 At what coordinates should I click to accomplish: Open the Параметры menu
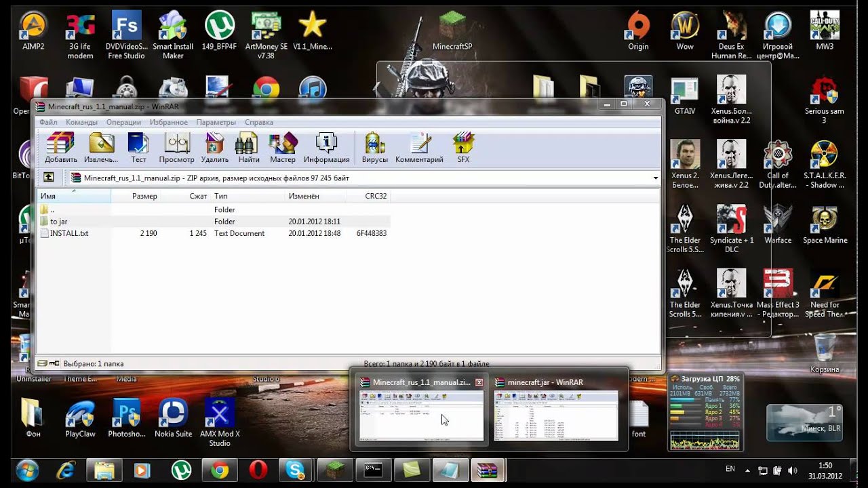tap(216, 122)
